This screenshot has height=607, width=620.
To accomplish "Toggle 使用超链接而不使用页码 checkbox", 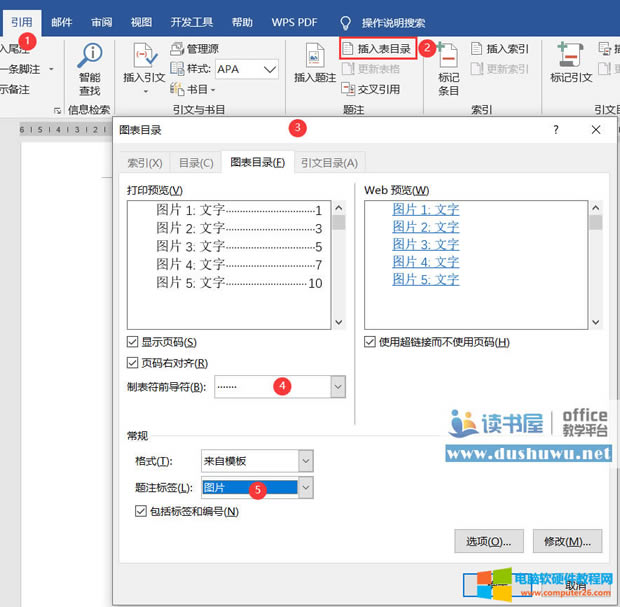I will [x=370, y=342].
